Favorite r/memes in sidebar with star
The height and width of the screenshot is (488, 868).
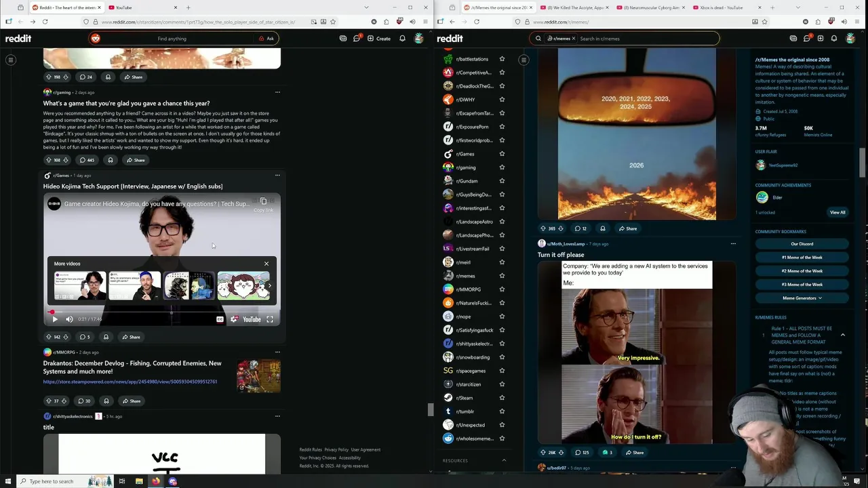[x=502, y=276]
